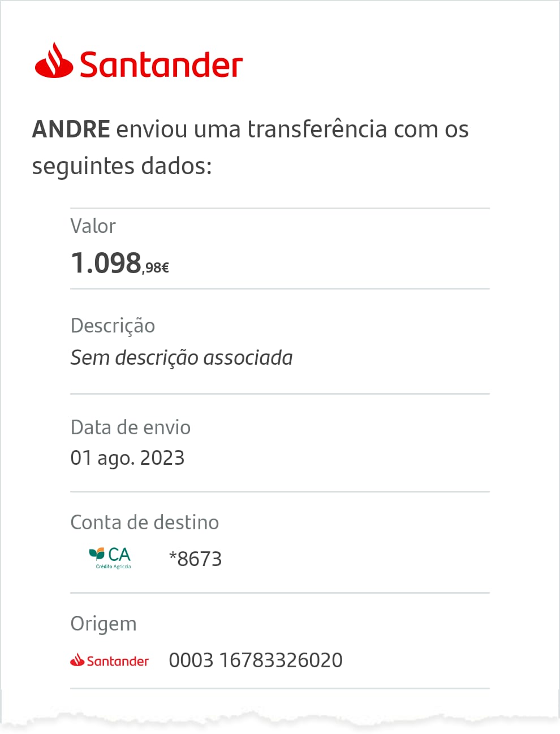Viewport: 560px width, 734px height.
Task: Click the Crédito Agrícola caption text
Action: (113, 567)
